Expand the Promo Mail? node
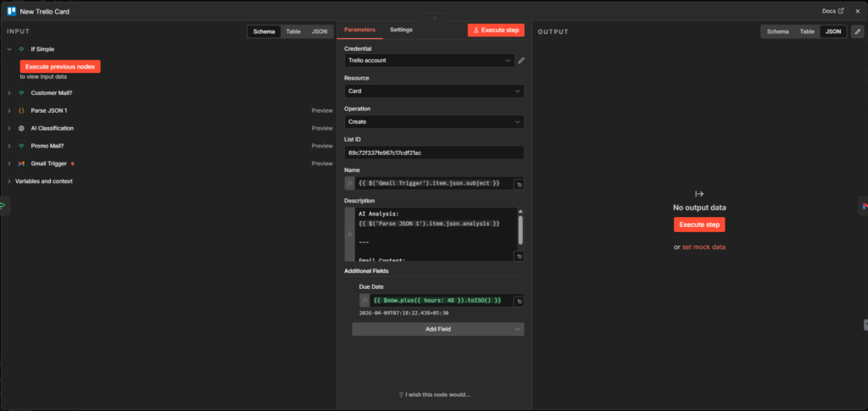 coord(9,146)
